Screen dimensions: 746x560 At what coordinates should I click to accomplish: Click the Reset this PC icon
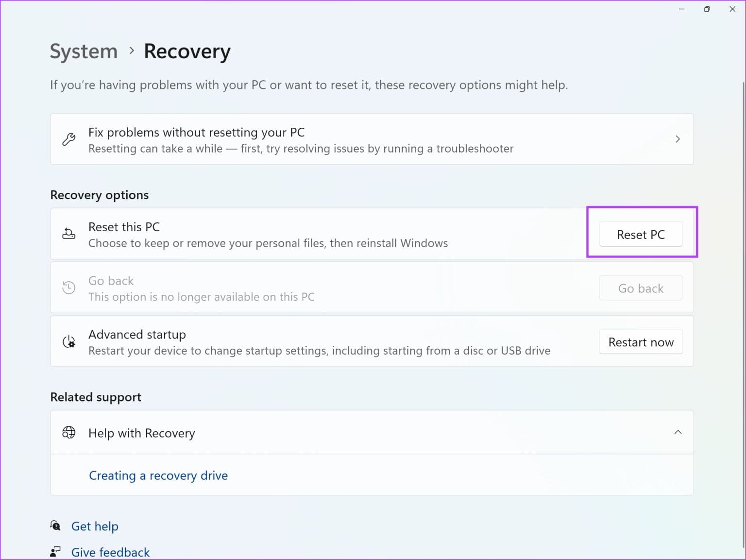coord(68,234)
